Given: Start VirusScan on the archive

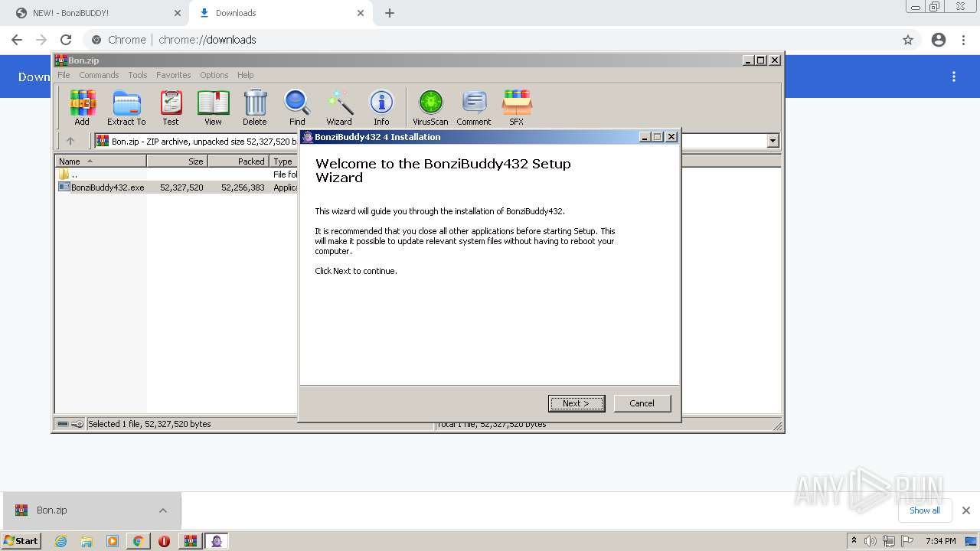Looking at the screenshot, I should pyautogui.click(x=430, y=107).
